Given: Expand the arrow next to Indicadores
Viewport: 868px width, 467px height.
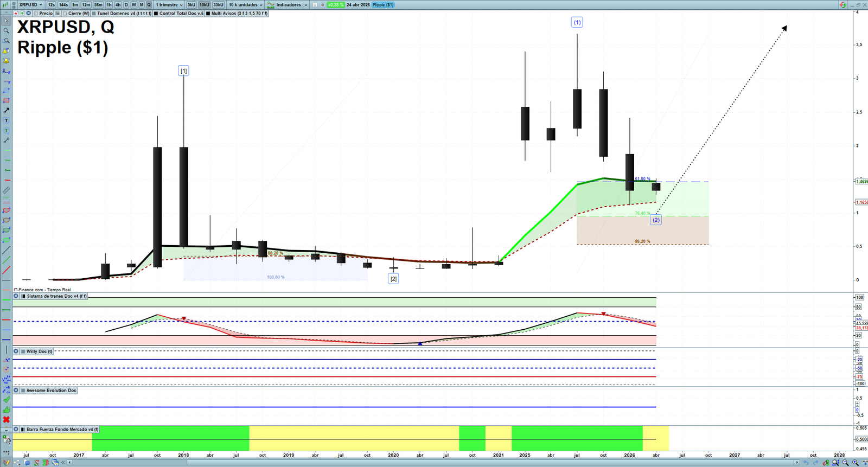Looking at the screenshot, I should point(306,5).
